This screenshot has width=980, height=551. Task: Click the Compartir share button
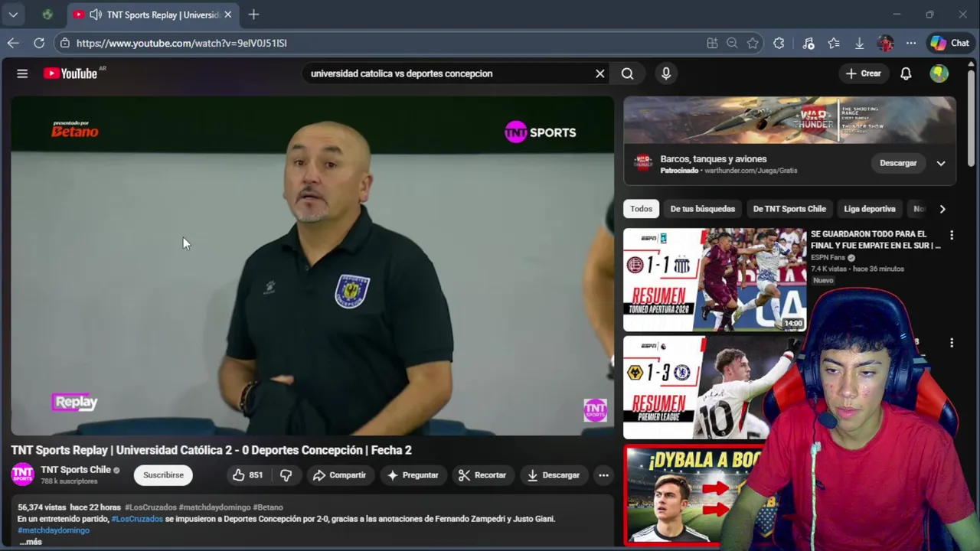pos(339,475)
